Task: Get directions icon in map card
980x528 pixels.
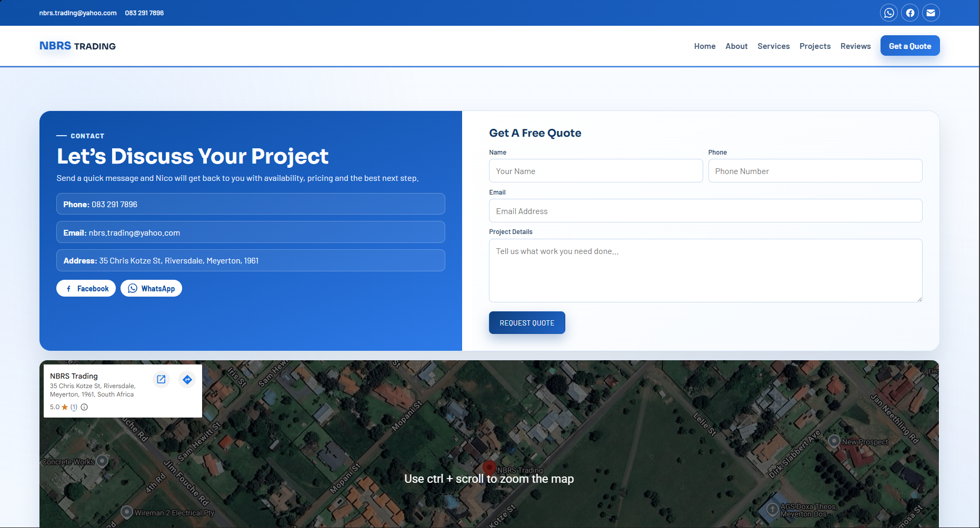Action: pos(187,379)
